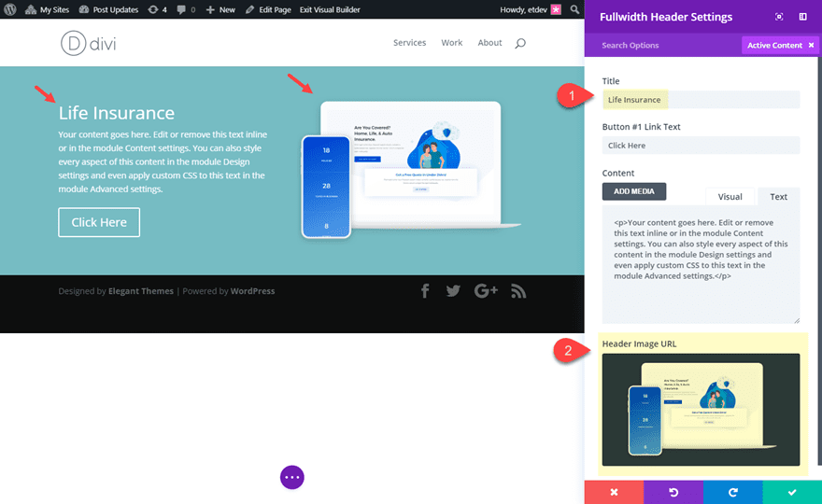Save changes with green checkmark
This screenshot has width=822, height=504.
pyautogui.click(x=792, y=492)
